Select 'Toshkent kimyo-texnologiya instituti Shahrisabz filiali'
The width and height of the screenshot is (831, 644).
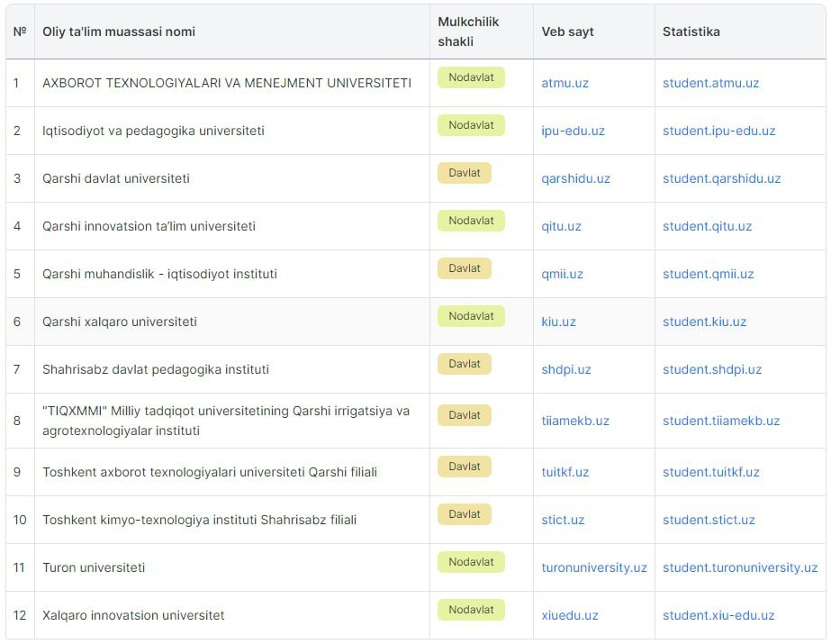(232, 520)
